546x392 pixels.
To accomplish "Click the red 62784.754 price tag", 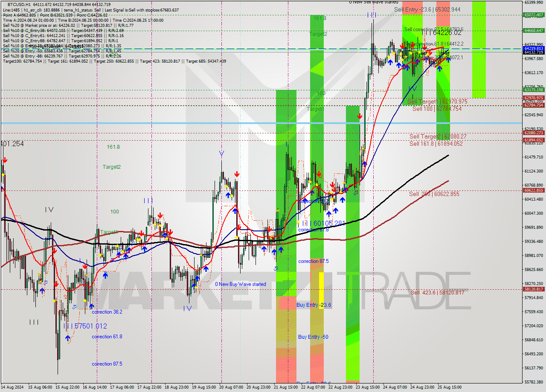I will (533, 105).
